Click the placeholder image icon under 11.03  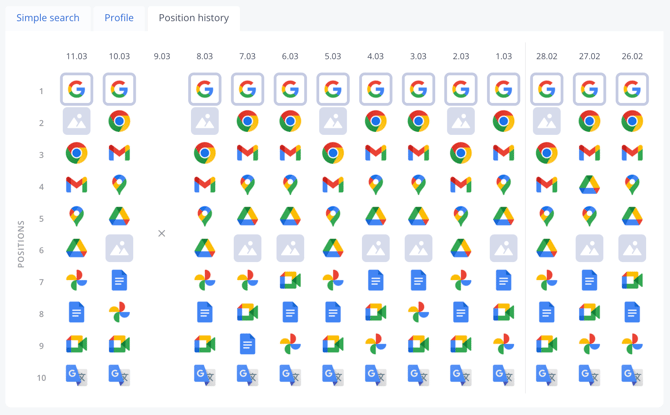(76, 122)
